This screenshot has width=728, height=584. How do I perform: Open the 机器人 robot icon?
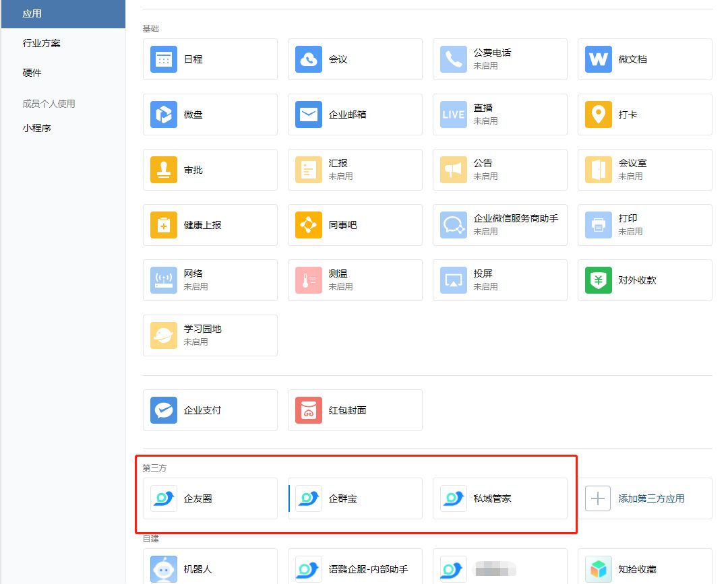click(164, 569)
